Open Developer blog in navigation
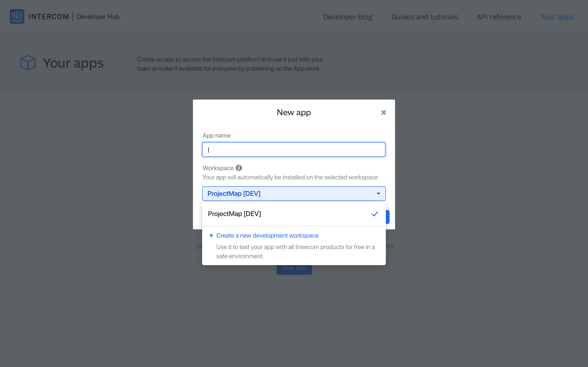Image resolution: width=588 pixels, height=367 pixels. (348, 17)
